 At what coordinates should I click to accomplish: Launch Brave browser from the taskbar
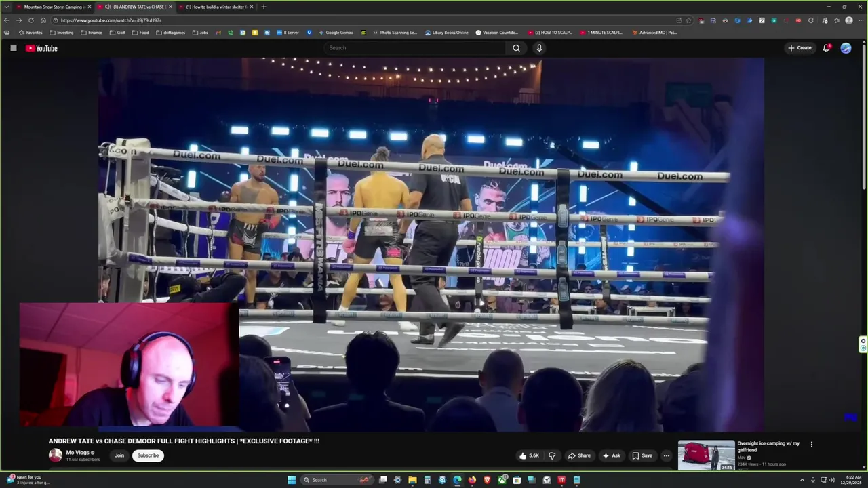point(487,480)
